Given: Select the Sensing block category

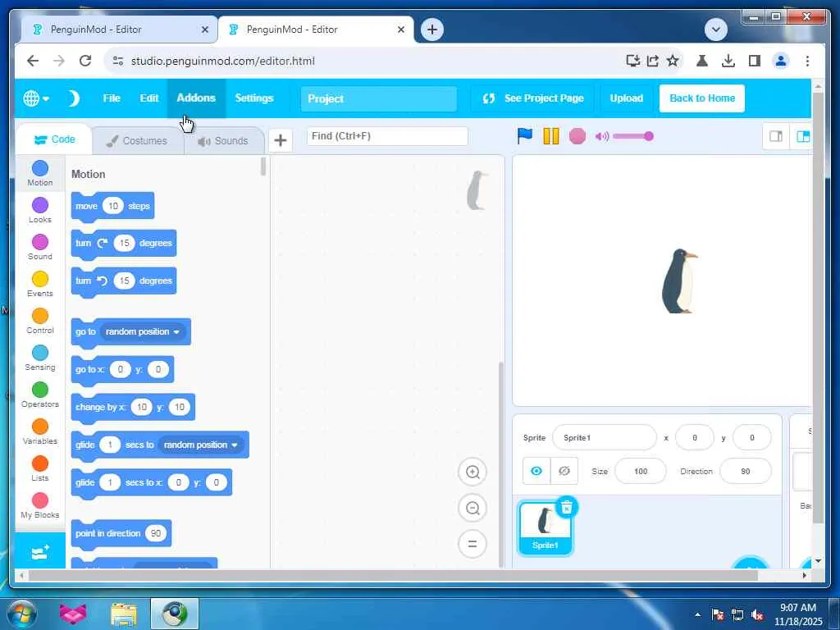Looking at the screenshot, I should [40, 358].
